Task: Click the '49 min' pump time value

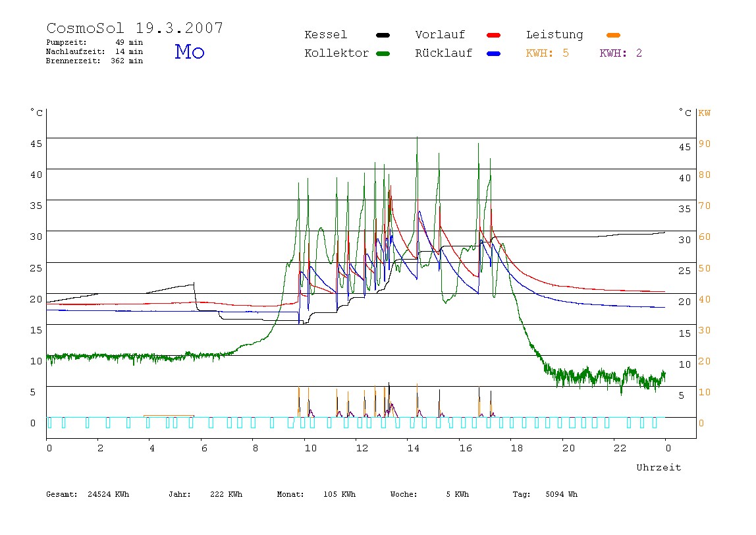Action: click(129, 42)
